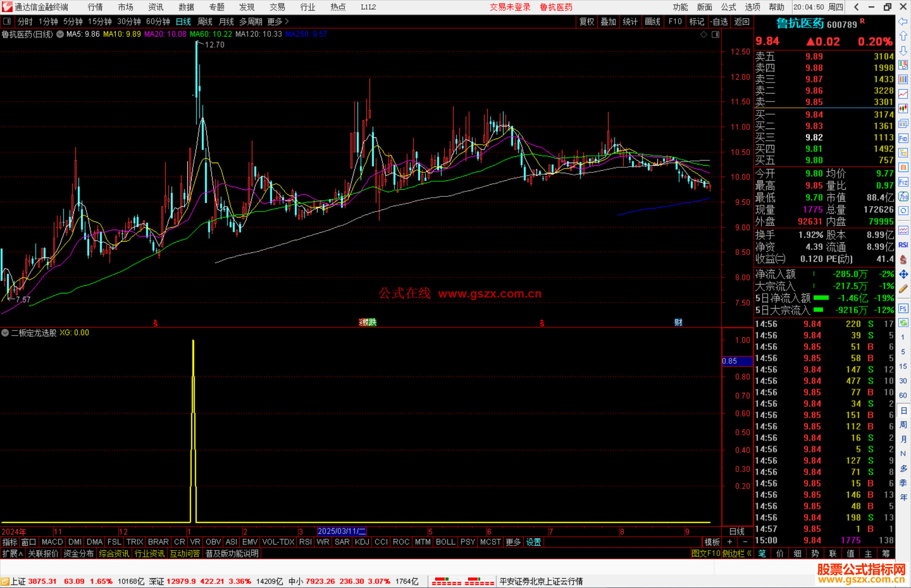Click the red S icon in sidebar

pyautogui.click(x=903, y=260)
